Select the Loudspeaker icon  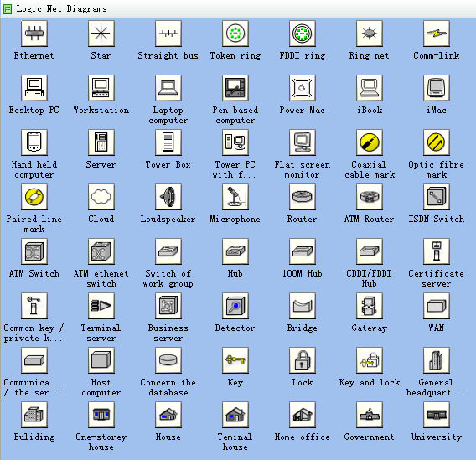168,197
